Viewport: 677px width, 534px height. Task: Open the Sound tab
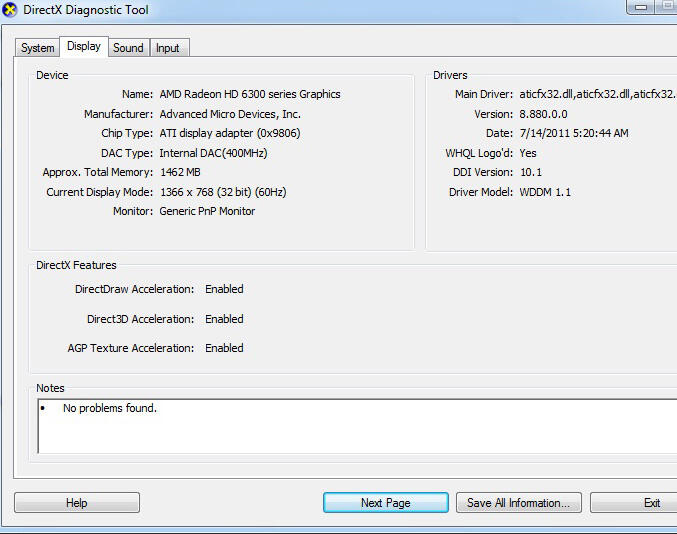click(x=128, y=47)
